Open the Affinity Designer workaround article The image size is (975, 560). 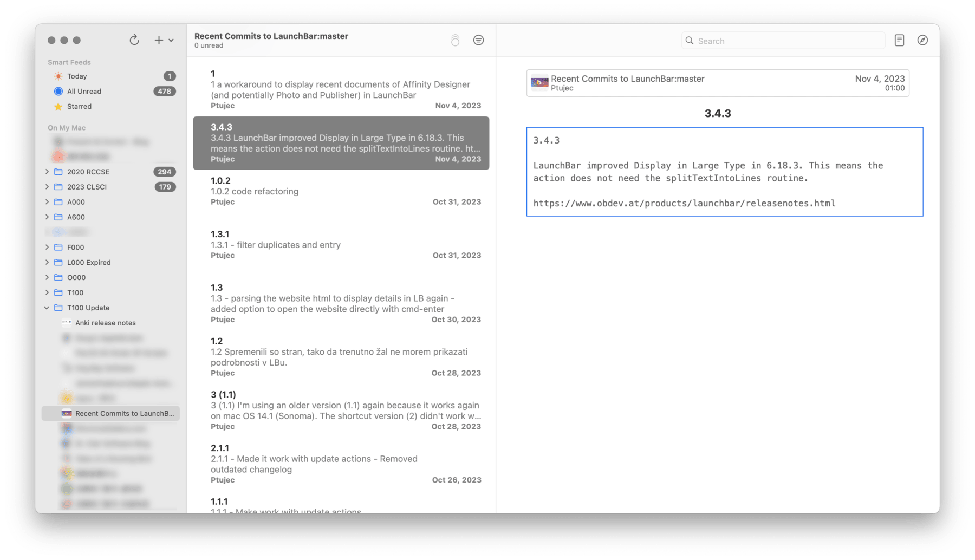[x=341, y=89]
